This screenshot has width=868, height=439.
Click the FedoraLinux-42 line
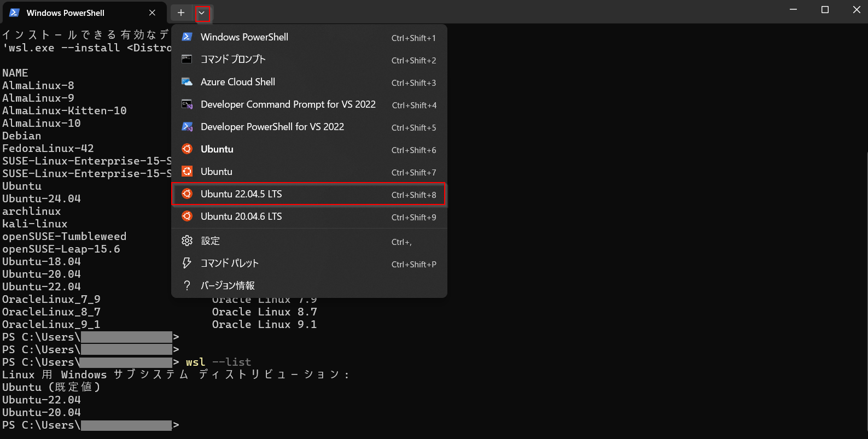tap(48, 148)
